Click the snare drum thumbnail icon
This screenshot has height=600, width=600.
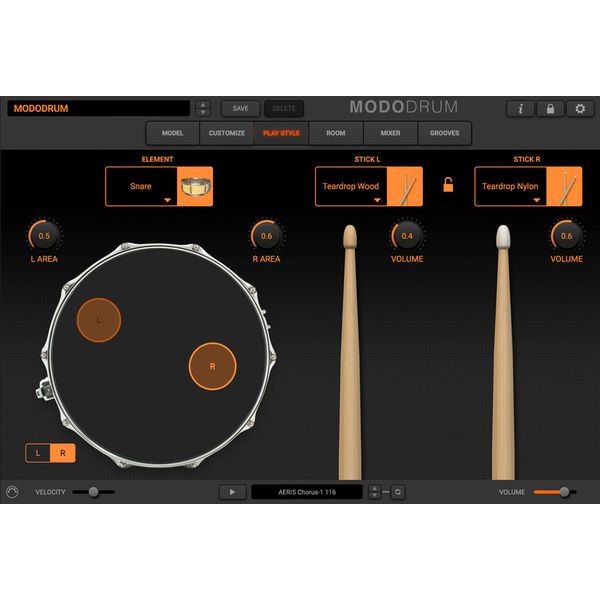tap(196, 186)
